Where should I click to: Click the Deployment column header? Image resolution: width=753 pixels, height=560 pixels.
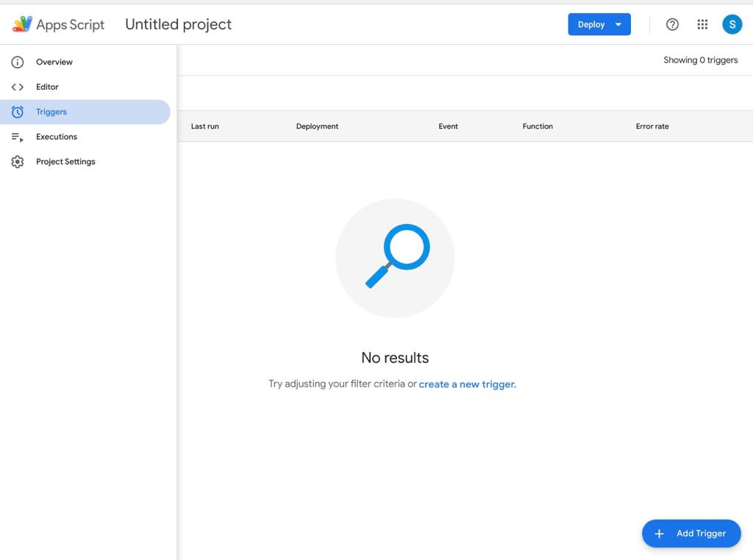[x=317, y=126]
